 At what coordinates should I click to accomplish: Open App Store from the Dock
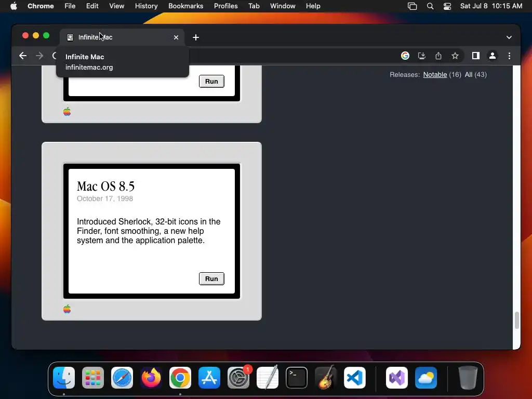point(209,378)
